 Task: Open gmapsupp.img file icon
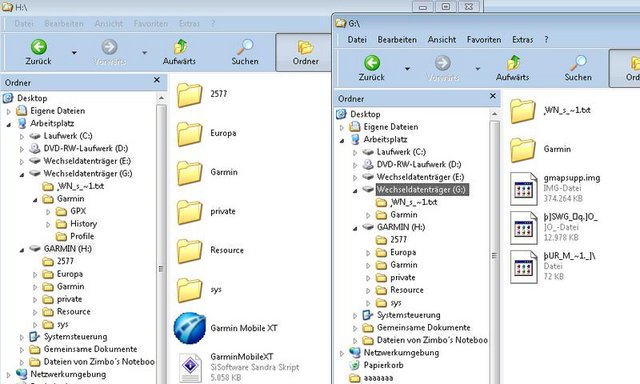point(524,188)
